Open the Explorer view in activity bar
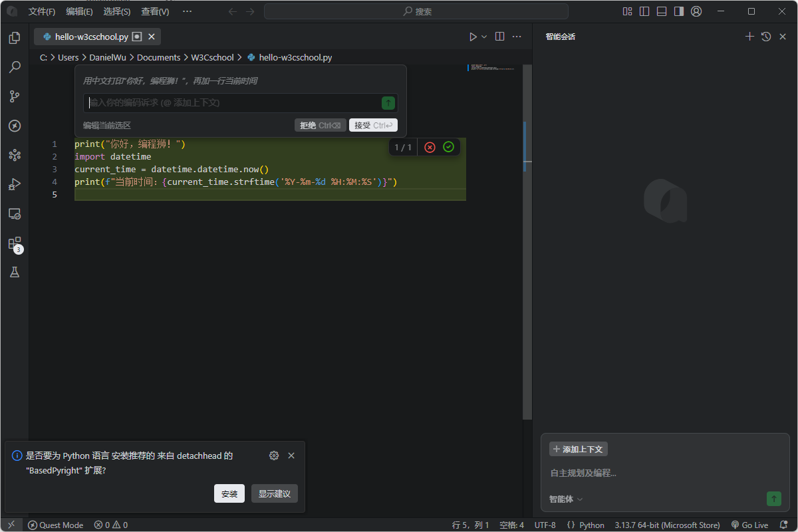The image size is (798, 532). [x=15, y=38]
